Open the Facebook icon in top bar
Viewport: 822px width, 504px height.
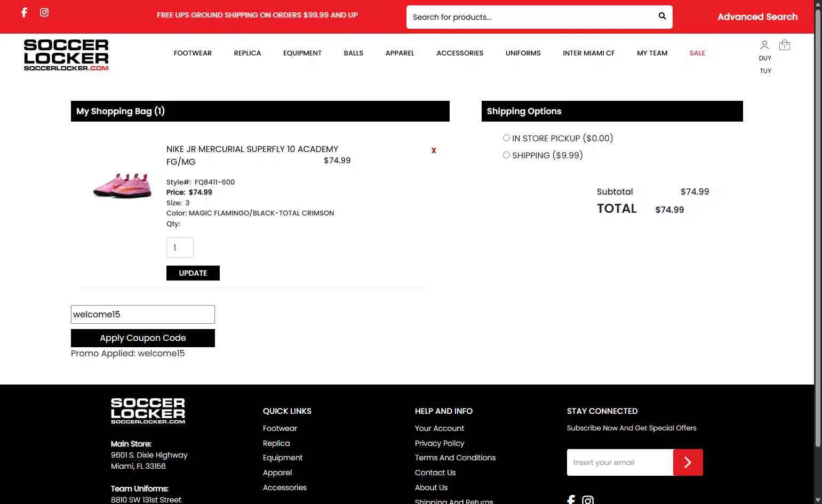pos(24,12)
